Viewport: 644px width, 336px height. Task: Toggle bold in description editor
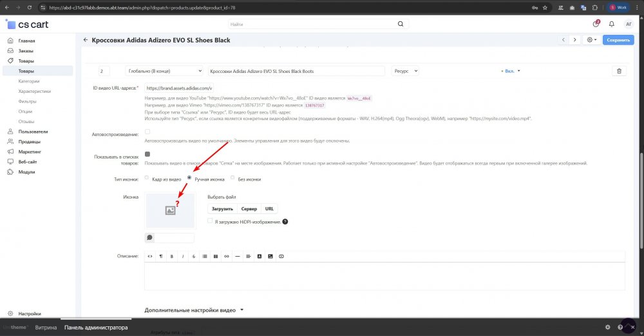(171, 256)
